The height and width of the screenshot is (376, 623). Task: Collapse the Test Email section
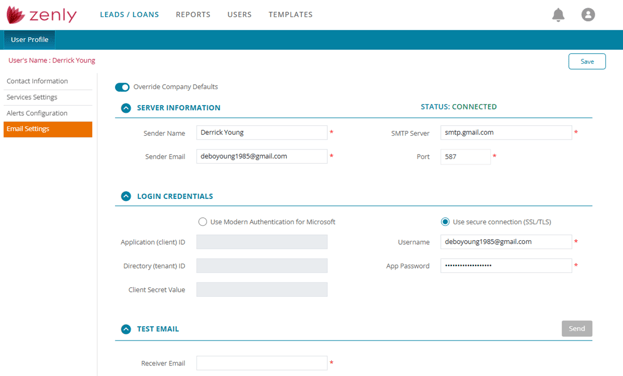126,329
